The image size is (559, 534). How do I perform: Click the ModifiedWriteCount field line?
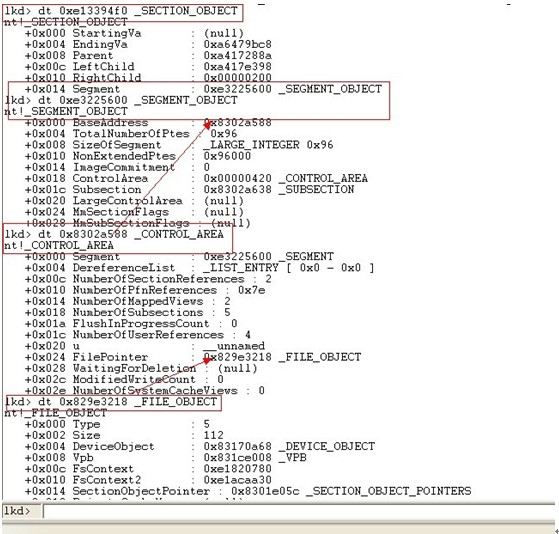click(x=124, y=379)
